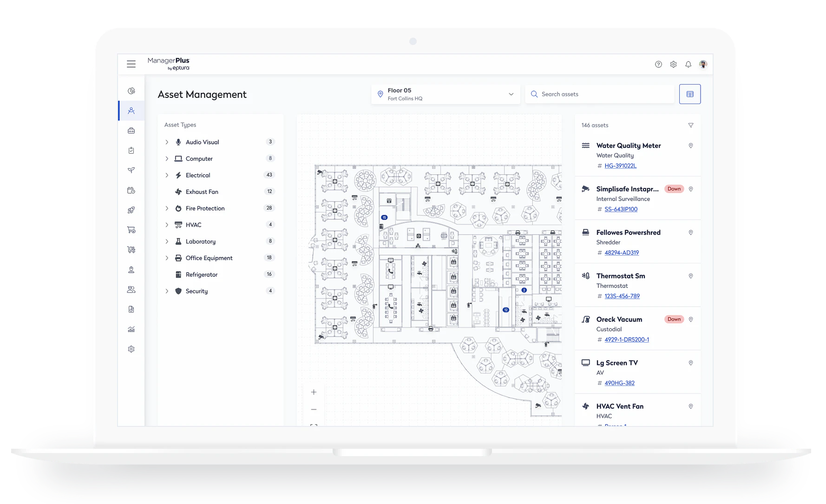Click the grid view icon beside the search bar
This screenshot has height=504, width=826.
pos(690,94)
